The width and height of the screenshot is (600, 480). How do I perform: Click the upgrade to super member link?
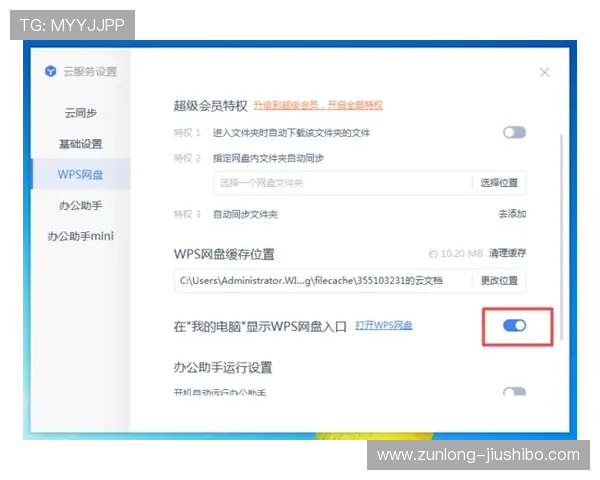coord(318,105)
